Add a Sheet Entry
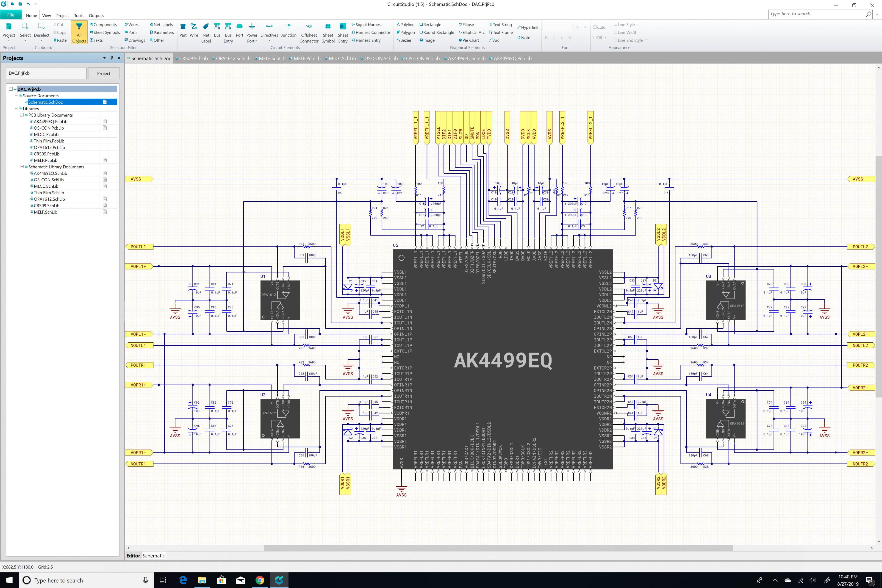The width and height of the screenshot is (882, 588). coord(342,33)
